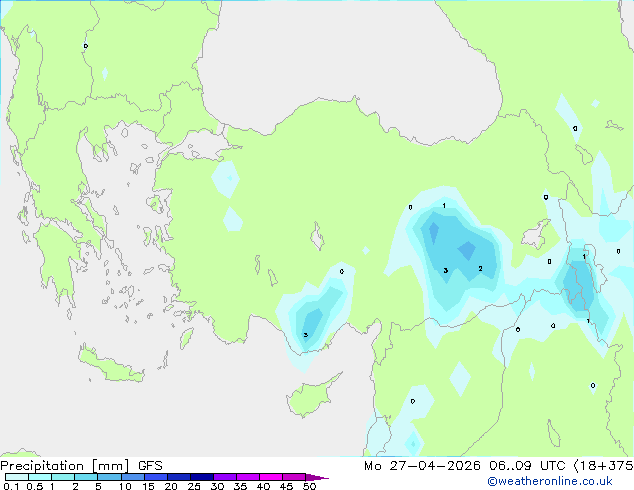
Task: Click the '0.1' legend scale number
Action: [x=11, y=486]
